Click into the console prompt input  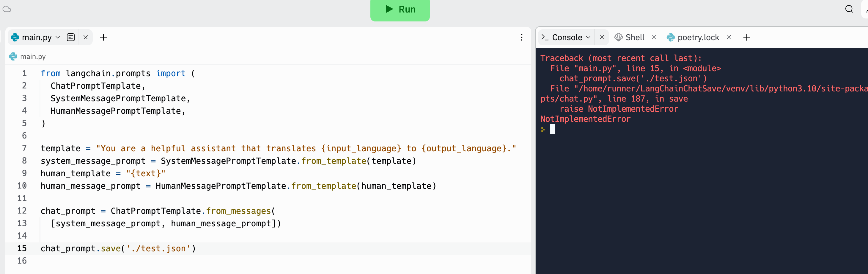[553, 129]
